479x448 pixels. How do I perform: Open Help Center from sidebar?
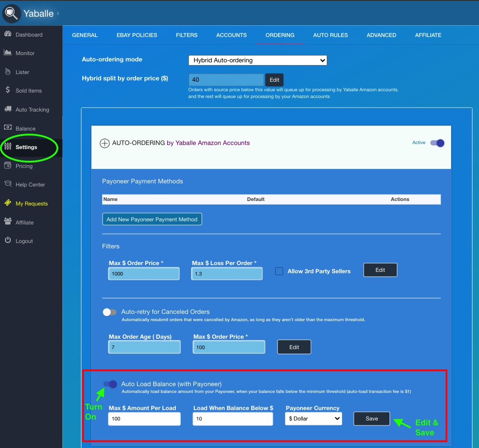(30, 185)
